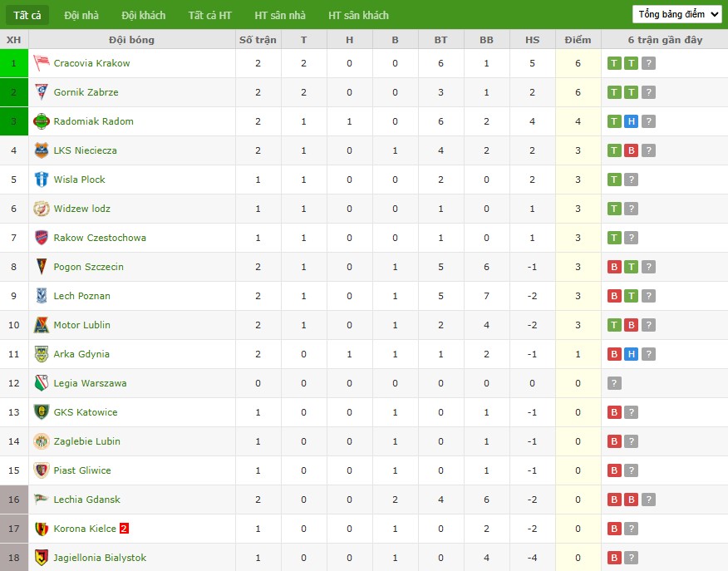Click Radomiak Radom's blue H result box

(x=631, y=121)
